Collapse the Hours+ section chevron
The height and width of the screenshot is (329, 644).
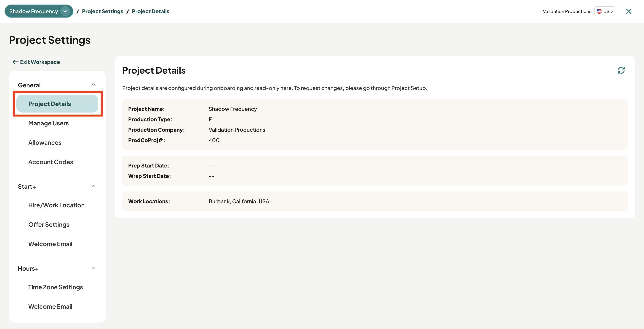pos(94,268)
